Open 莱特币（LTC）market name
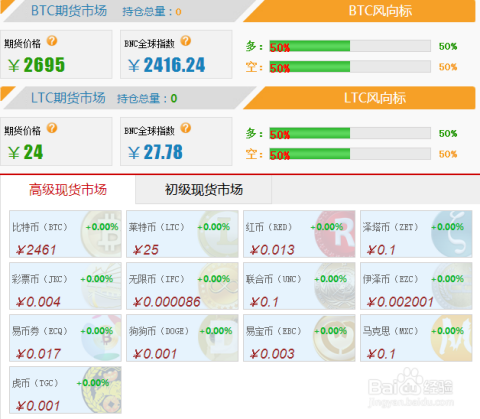This screenshot has width=480, height=419. tap(157, 227)
